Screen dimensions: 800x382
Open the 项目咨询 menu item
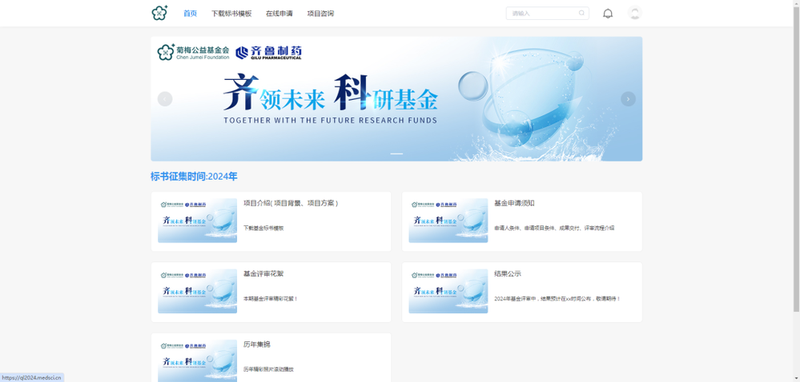[x=320, y=13]
